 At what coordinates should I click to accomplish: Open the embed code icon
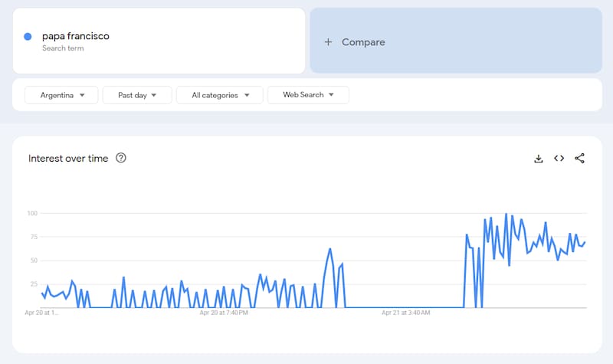[x=559, y=159]
